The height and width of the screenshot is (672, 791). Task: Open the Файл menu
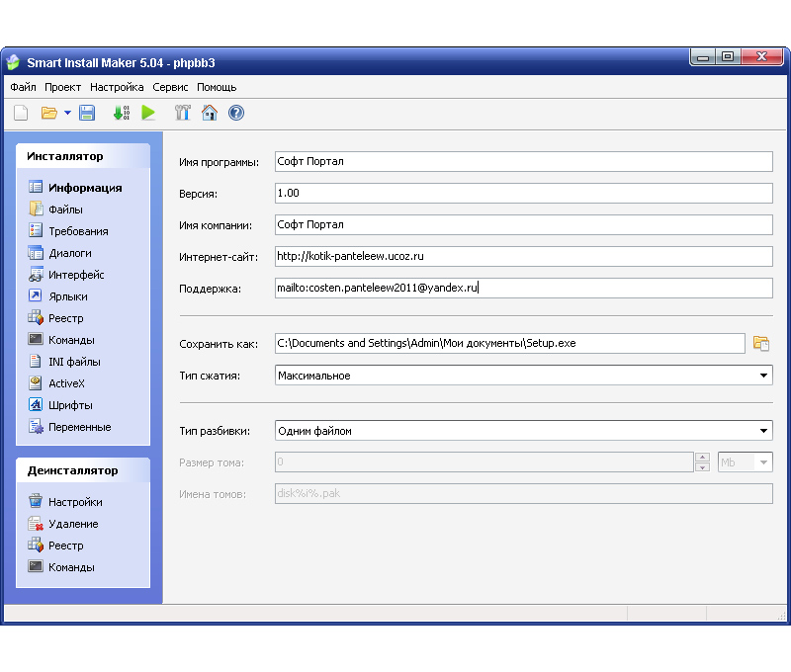click(23, 87)
